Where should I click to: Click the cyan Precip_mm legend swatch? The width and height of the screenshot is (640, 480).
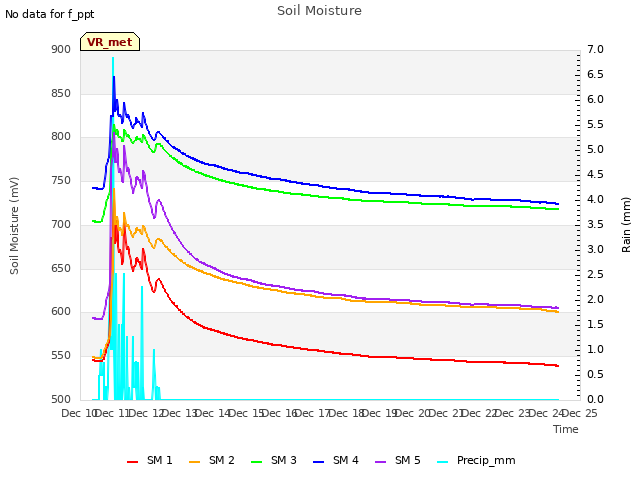click(x=443, y=462)
